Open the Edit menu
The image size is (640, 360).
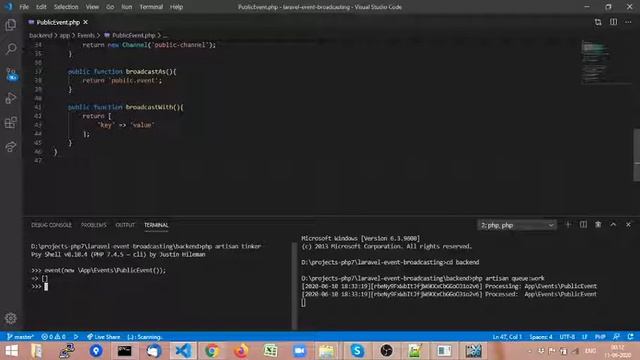pos(41,7)
